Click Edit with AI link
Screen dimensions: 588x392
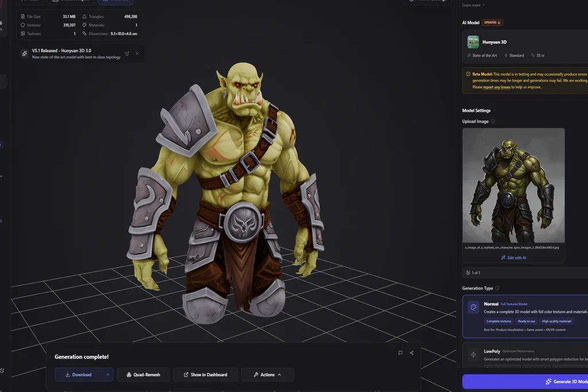[x=513, y=258]
